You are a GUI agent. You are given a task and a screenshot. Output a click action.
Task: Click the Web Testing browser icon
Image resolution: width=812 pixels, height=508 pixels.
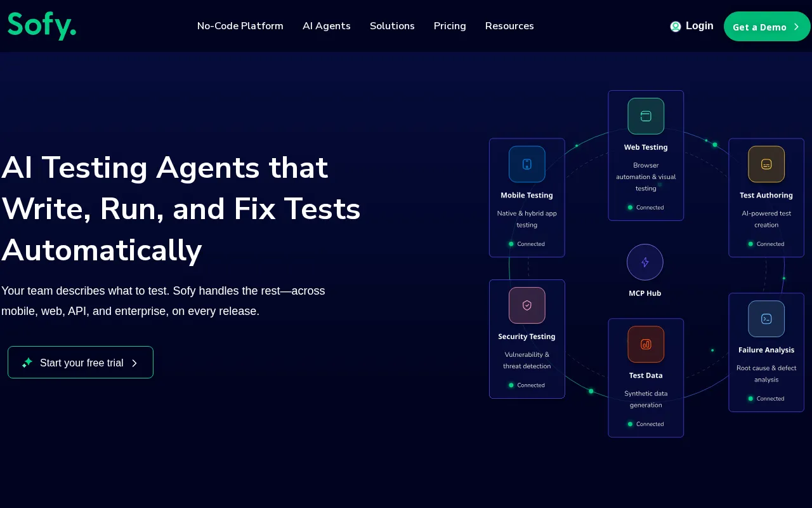[x=646, y=116]
